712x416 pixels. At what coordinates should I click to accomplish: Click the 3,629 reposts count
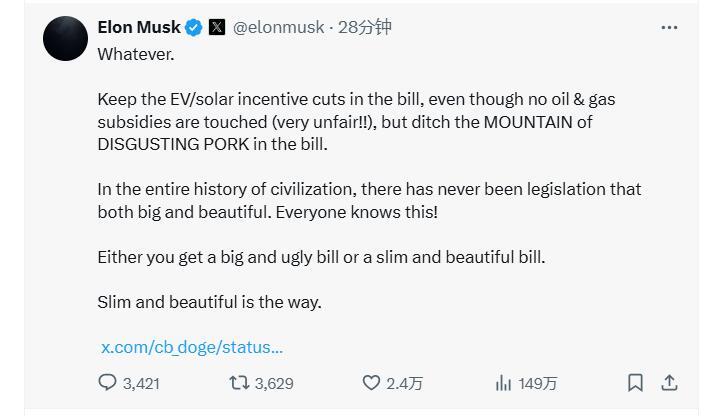click(x=274, y=384)
